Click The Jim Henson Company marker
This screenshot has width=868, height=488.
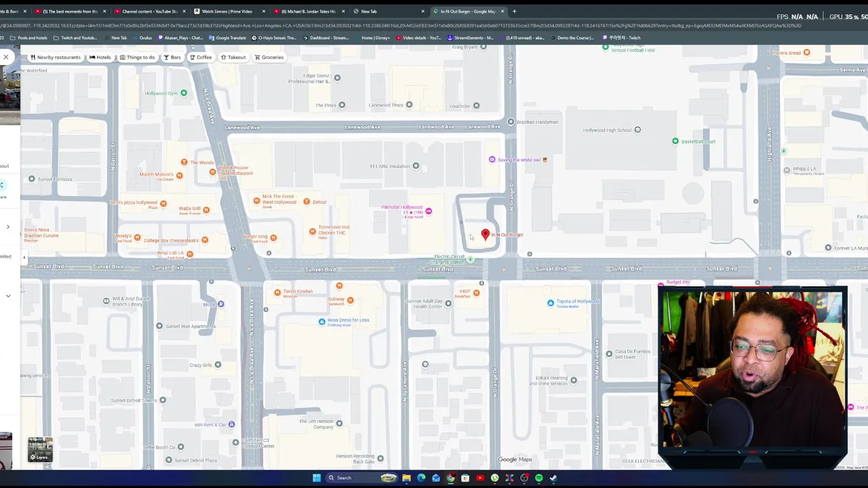click(339, 424)
